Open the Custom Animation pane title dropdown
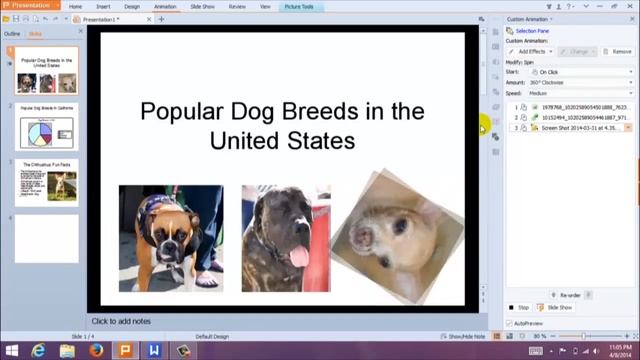Screen dimensions: 640x360 tap(551, 19)
